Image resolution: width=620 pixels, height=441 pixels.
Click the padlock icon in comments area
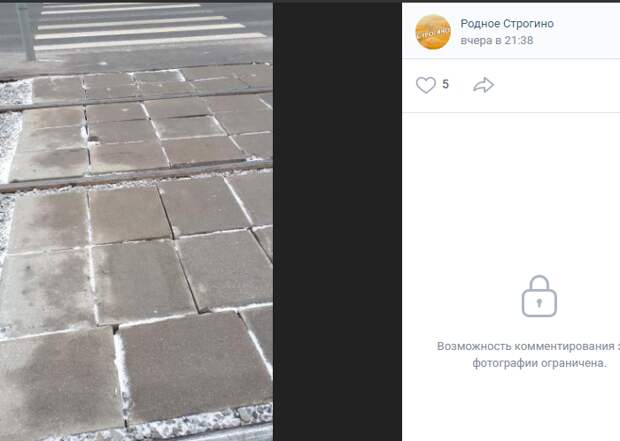(x=539, y=296)
